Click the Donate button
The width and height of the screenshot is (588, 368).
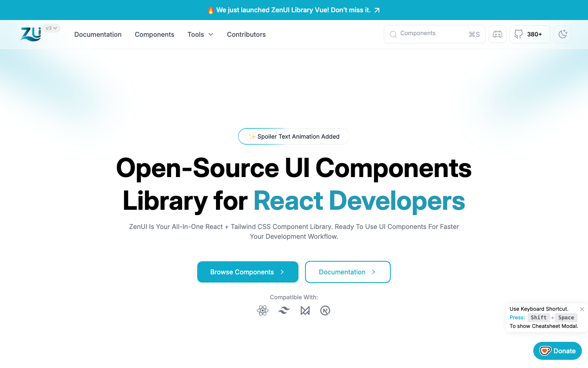(x=557, y=351)
